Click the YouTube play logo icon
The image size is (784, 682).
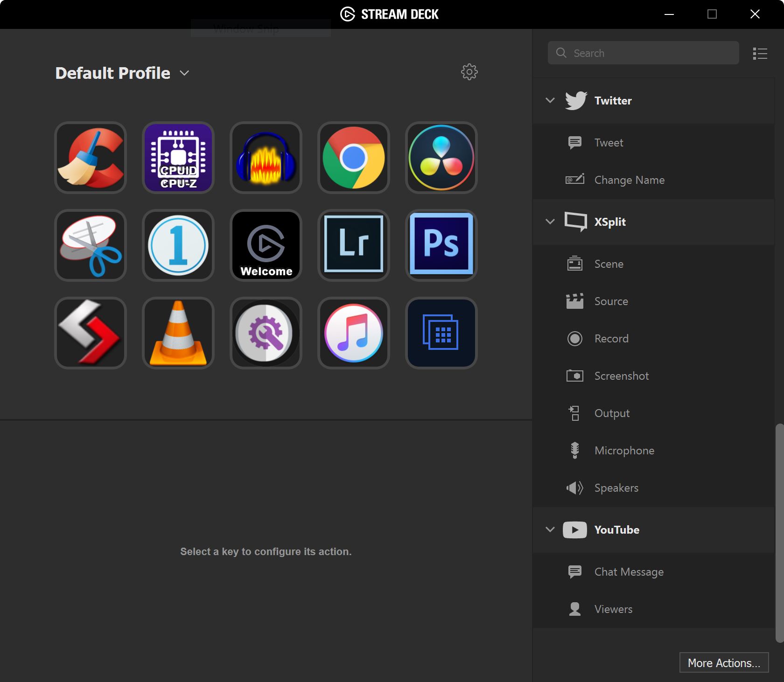[575, 530]
